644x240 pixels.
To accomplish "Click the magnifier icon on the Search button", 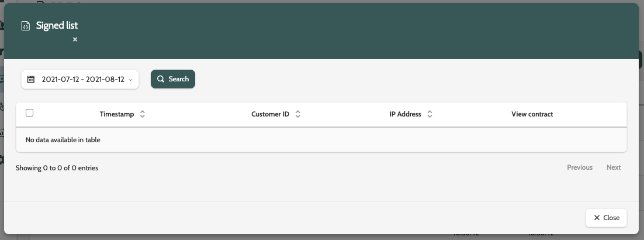I will (161, 79).
